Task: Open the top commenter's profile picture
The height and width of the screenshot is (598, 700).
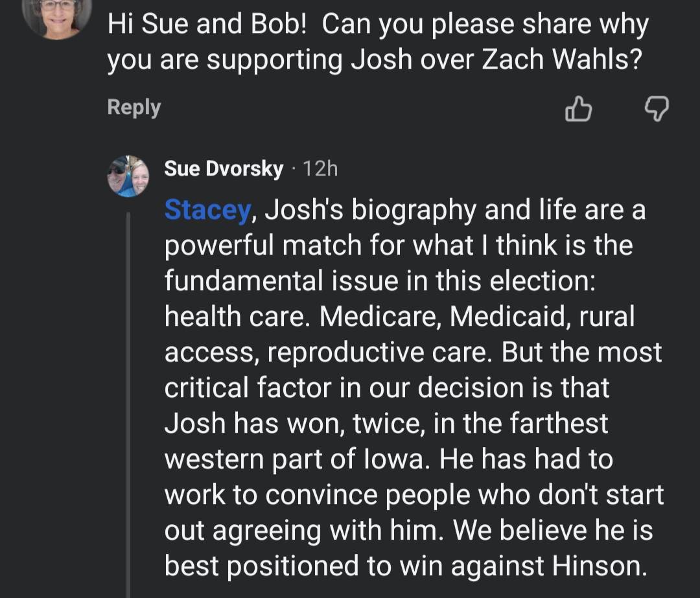Action: click(57, 14)
